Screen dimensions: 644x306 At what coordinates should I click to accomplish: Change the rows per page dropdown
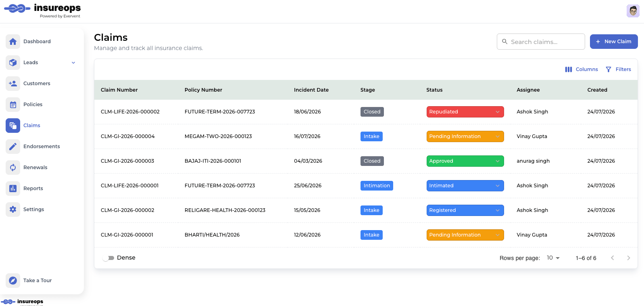pyautogui.click(x=553, y=258)
